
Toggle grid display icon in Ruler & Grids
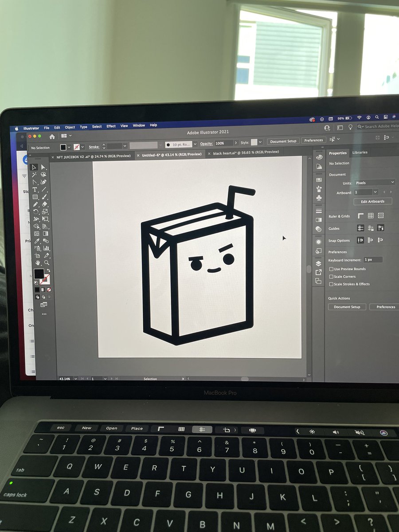[371, 216]
